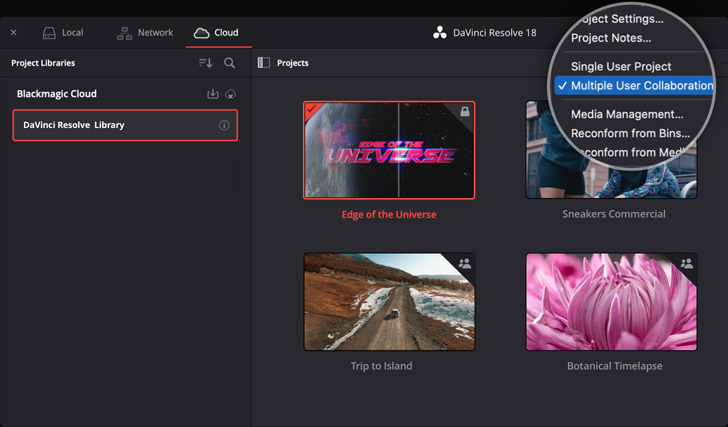Select the Trip to Island project thumbnail
Image resolution: width=728 pixels, height=427 pixels.
coord(389,302)
